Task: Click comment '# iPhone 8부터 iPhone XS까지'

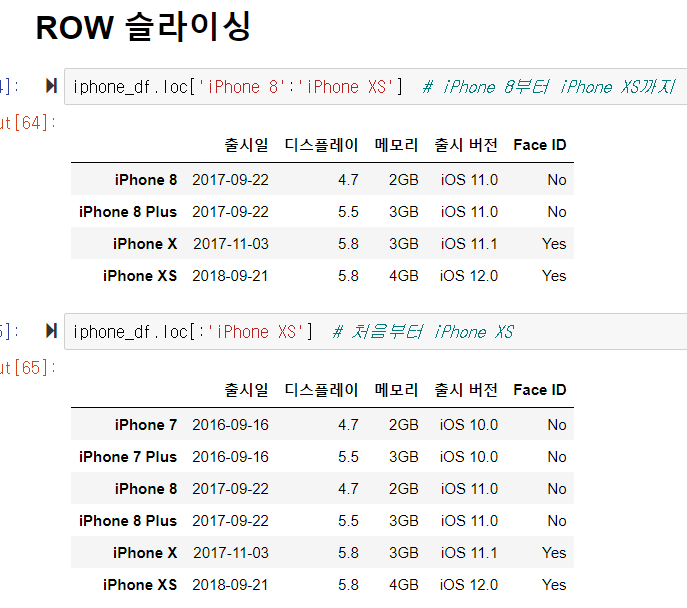Action: coord(549,86)
